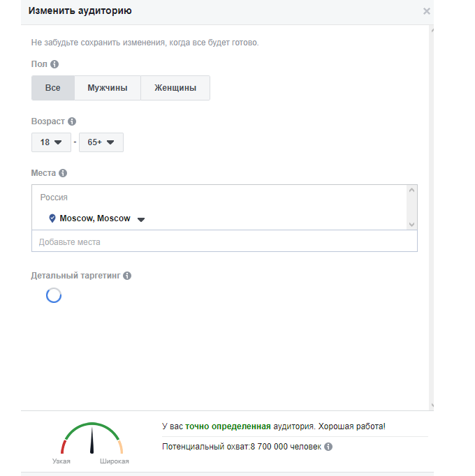This screenshot has height=476, width=475.
Task: Select the Россия entry in locations
Action: (x=54, y=198)
